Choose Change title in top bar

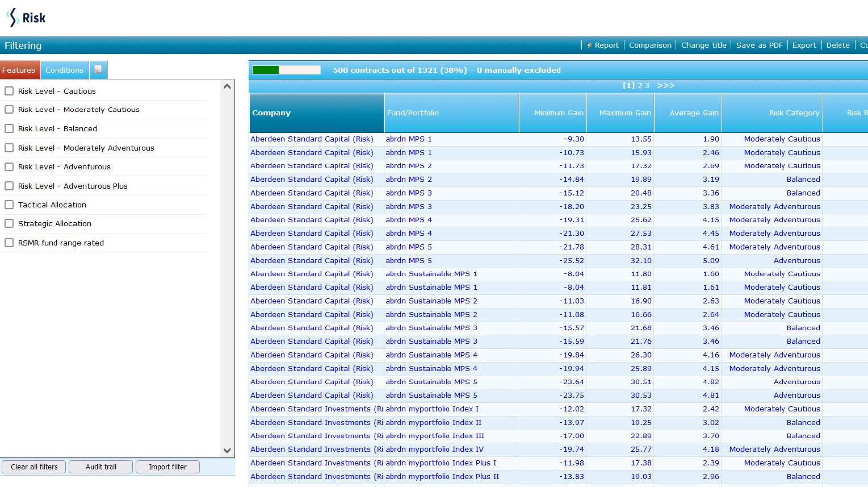[x=703, y=45]
